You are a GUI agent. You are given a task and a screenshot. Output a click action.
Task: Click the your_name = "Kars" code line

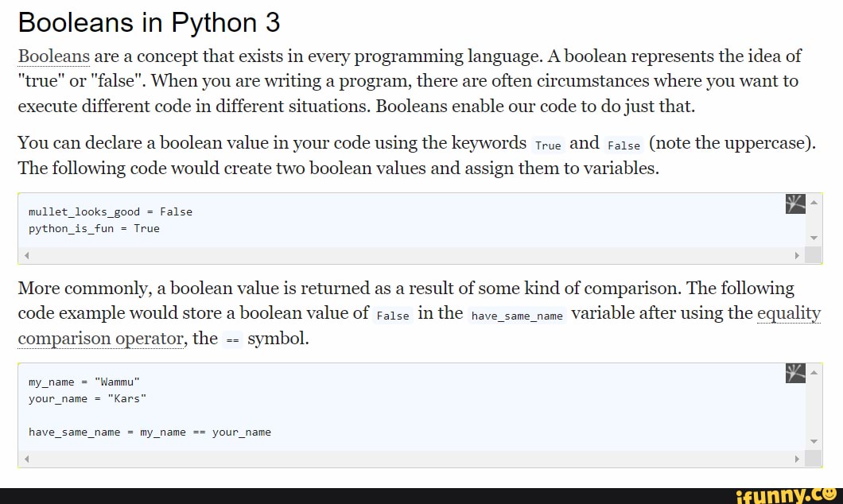87,399
